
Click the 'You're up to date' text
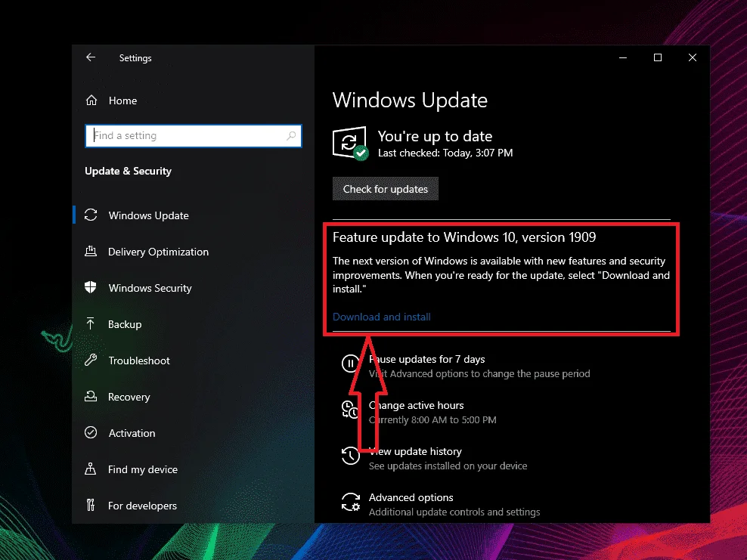tap(435, 136)
